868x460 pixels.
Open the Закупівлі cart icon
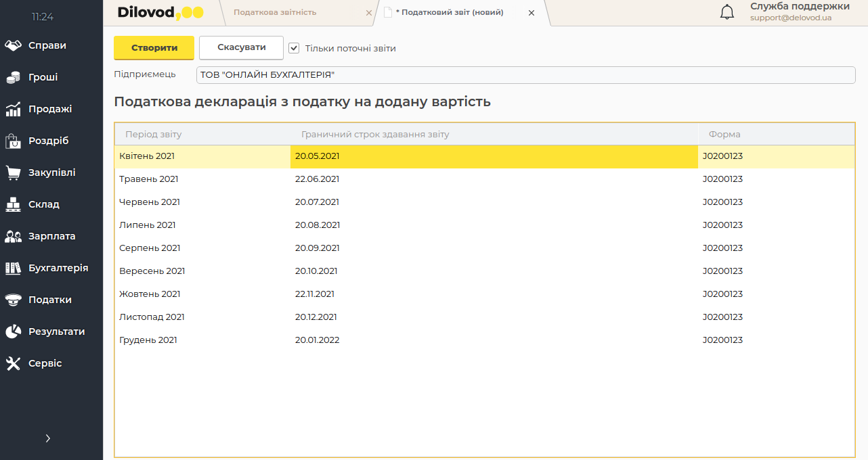[x=14, y=172]
